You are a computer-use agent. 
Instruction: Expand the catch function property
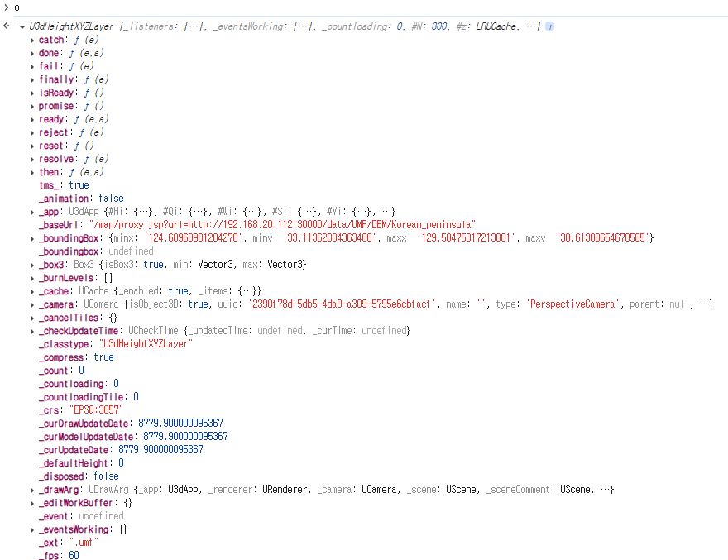pyautogui.click(x=32, y=41)
